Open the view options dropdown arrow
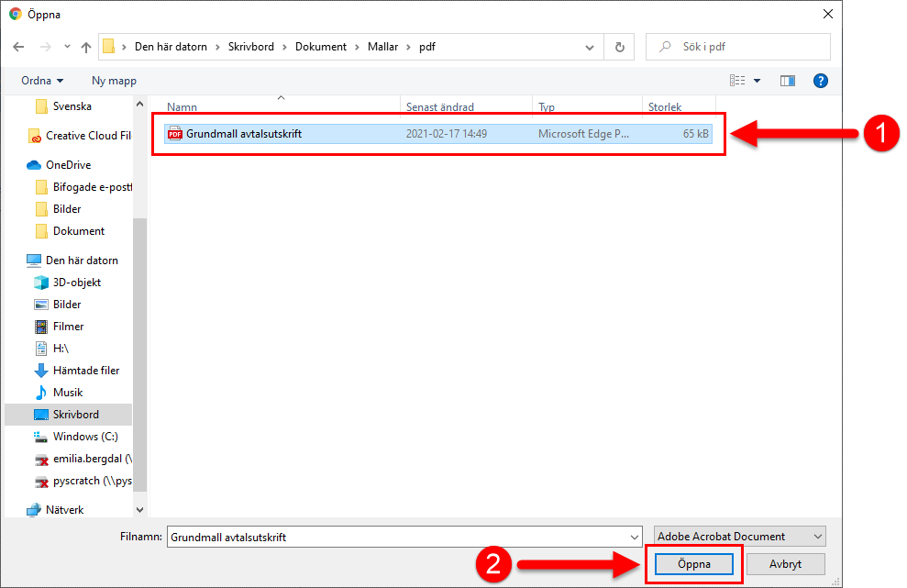907x588 pixels. pos(758,81)
